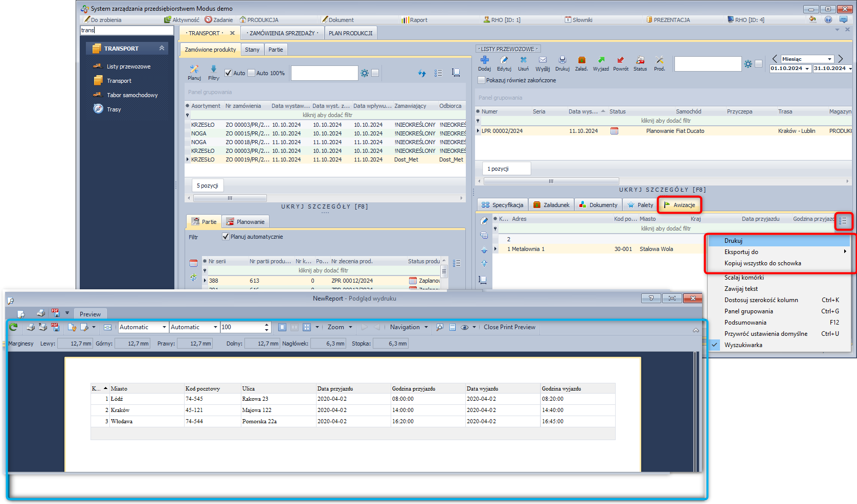Click the Dodaj icon in Listy przewozowe

(484, 61)
